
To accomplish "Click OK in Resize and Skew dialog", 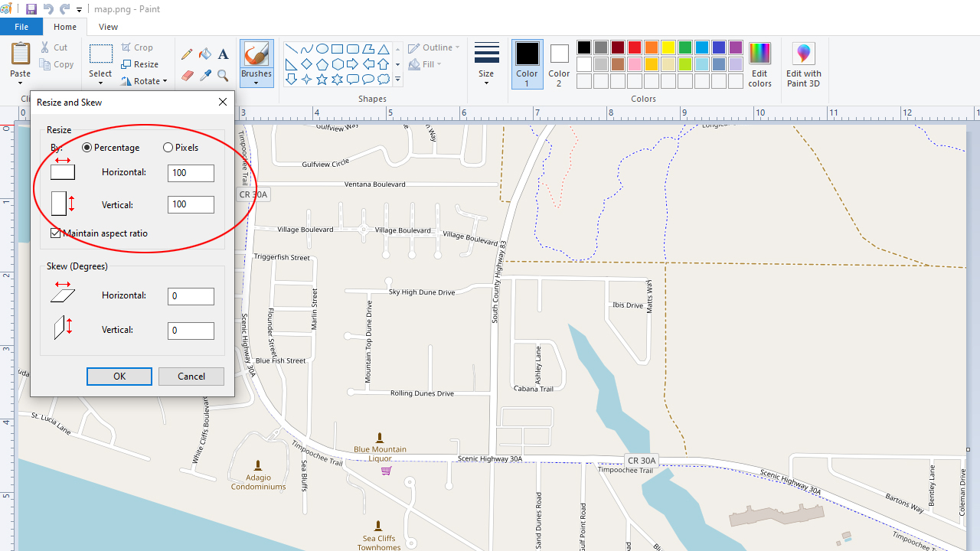I will pos(119,377).
